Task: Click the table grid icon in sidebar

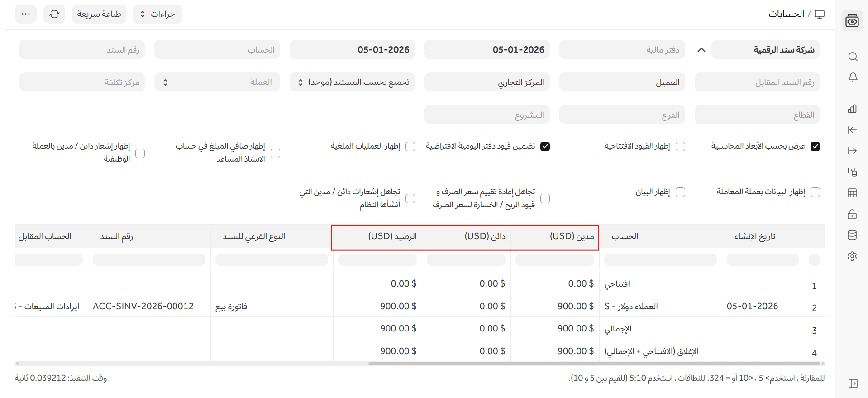Action: coord(852,193)
